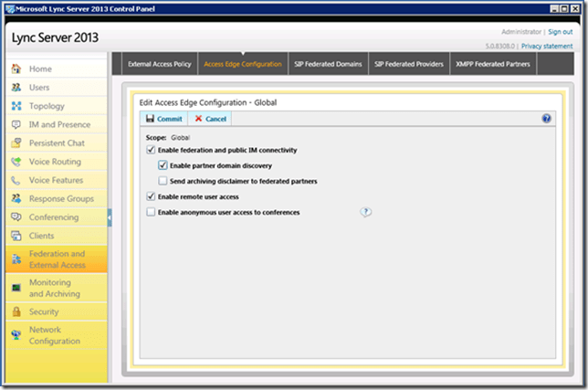
Task: Uncheck Enable partner domain discovery
Action: 163,166
